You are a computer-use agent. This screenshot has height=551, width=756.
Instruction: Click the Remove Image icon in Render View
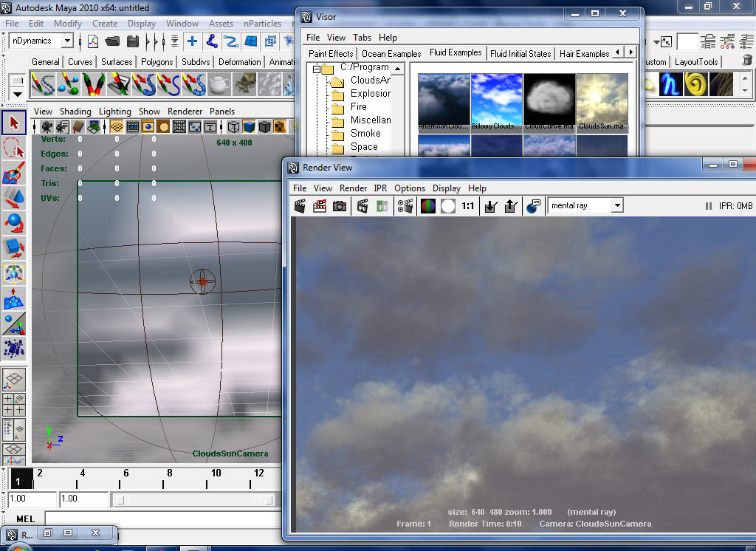[511, 207]
